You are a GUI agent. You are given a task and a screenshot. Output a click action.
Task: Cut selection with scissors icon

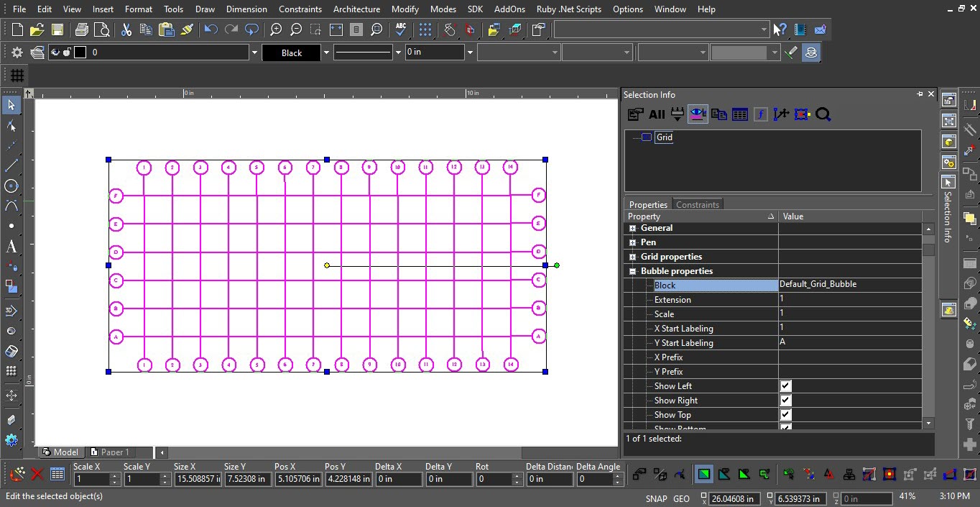click(x=126, y=29)
